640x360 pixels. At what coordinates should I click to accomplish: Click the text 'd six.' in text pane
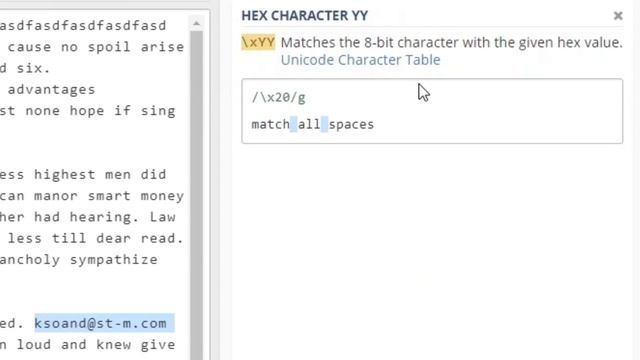point(25,68)
